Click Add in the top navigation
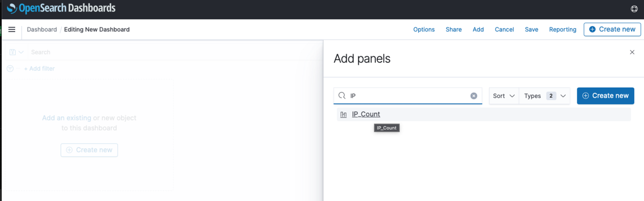Viewport: 644px width, 201px height. click(478, 29)
